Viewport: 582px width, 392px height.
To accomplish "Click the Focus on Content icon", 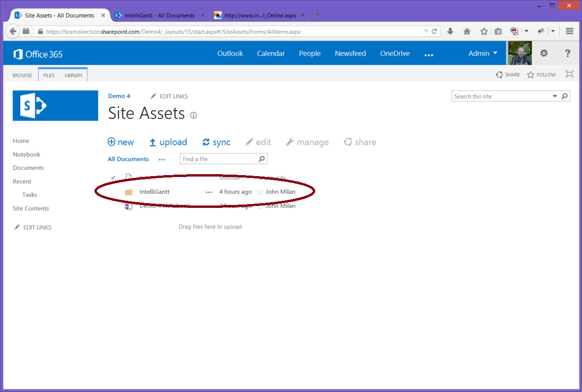I will [570, 74].
